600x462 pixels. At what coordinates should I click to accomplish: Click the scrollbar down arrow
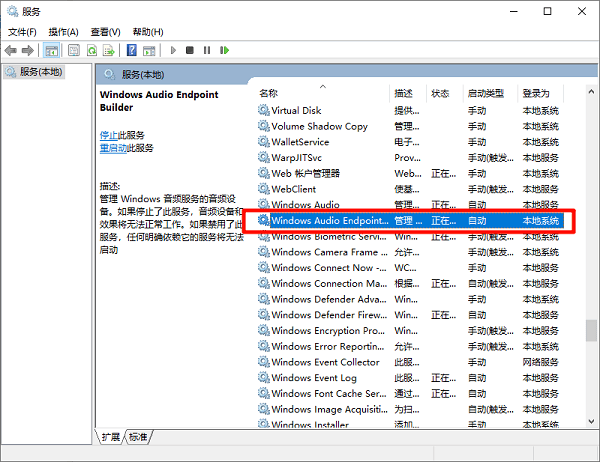(591, 421)
